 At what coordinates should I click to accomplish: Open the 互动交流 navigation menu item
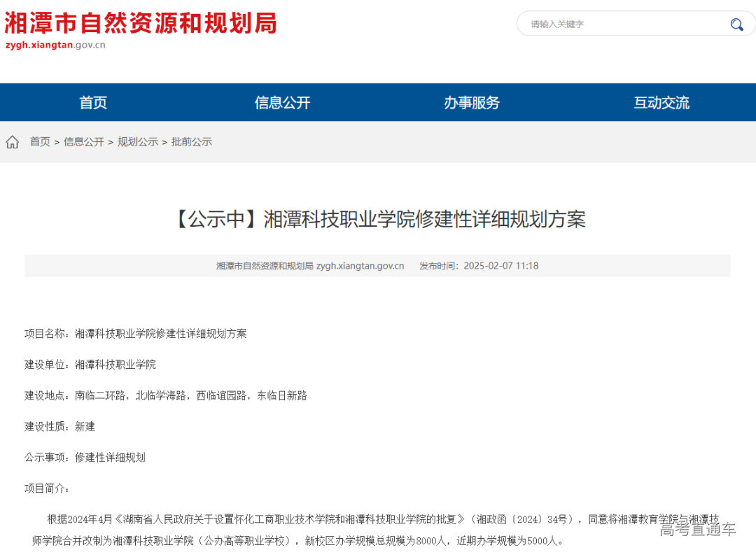click(x=661, y=102)
